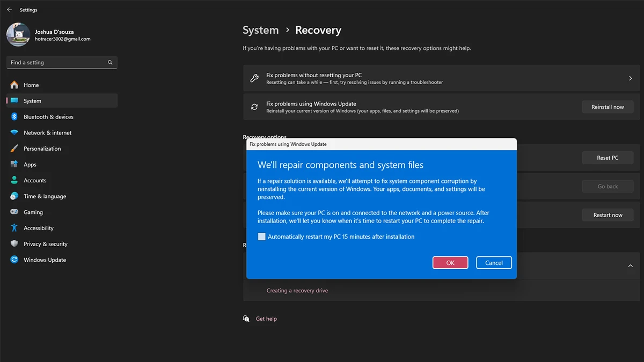The height and width of the screenshot is (362, 644).
Task: Open Time & language settings
Action: (62, 196)
